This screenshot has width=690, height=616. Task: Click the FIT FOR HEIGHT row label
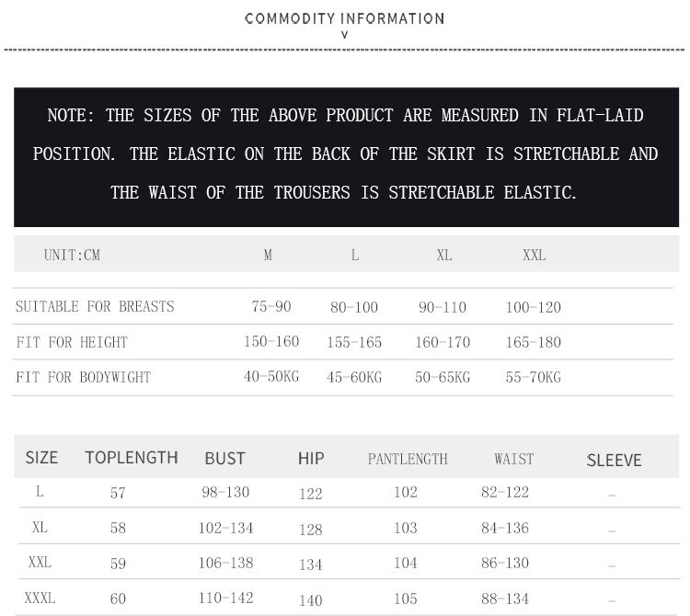click(x=72, y=342)
